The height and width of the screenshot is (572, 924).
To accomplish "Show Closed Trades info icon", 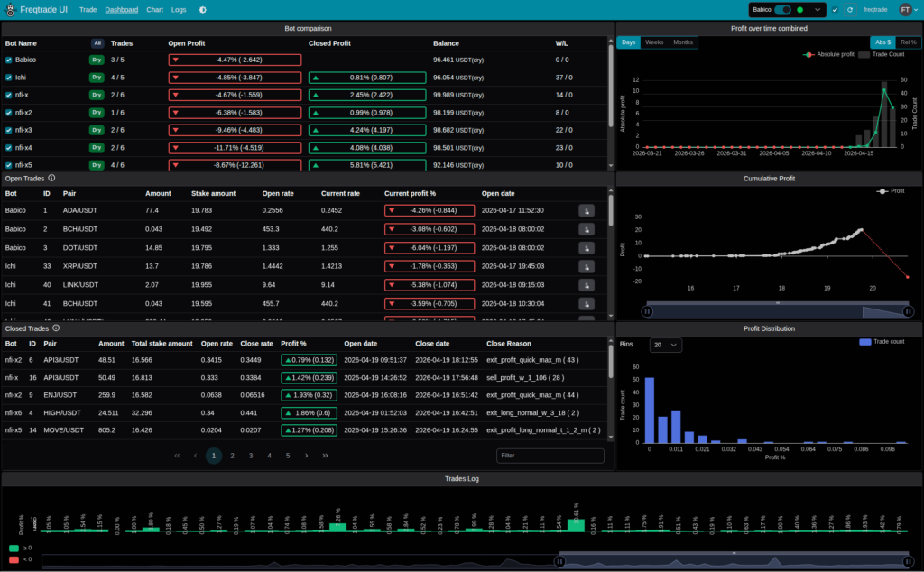I will click(56, 328).
